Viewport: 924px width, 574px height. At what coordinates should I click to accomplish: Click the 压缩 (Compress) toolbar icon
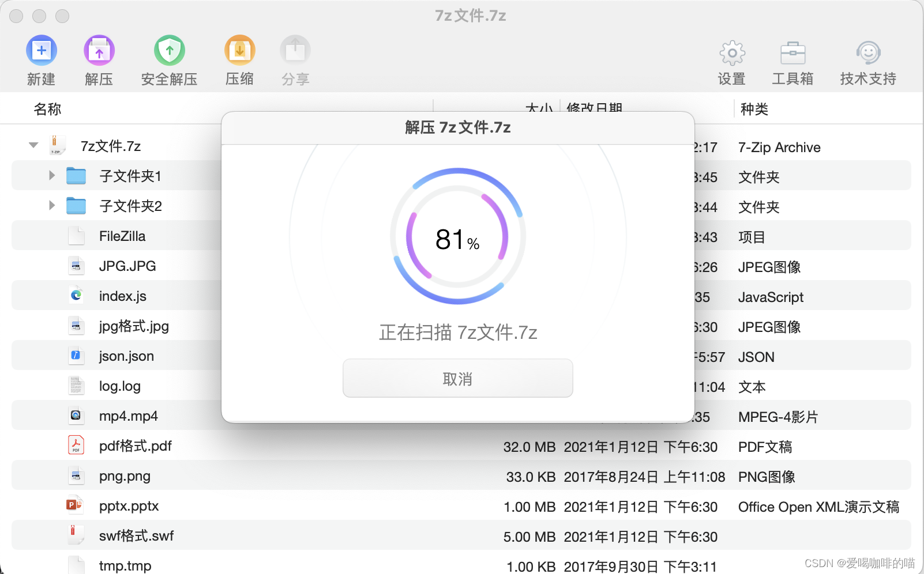point(239,51)
